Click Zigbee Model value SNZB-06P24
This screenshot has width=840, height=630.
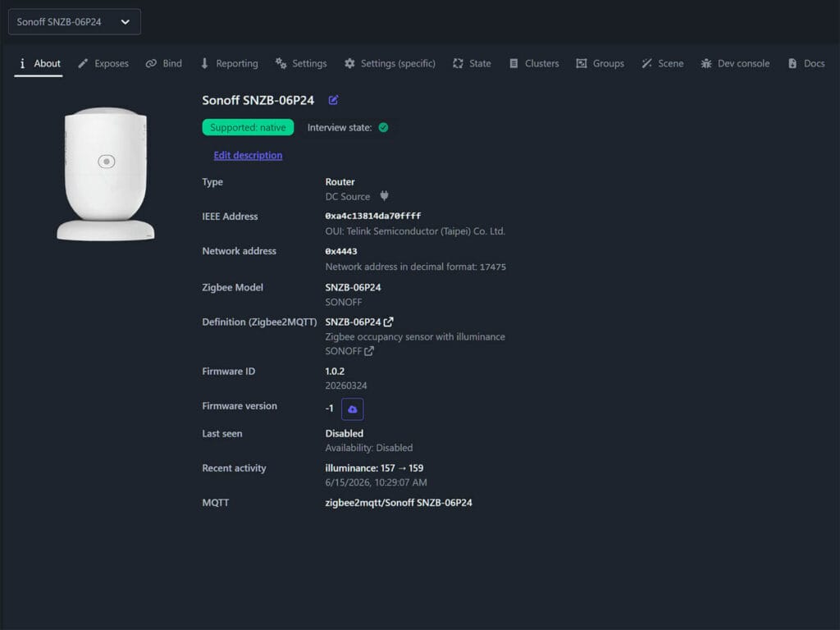(353, 287)
